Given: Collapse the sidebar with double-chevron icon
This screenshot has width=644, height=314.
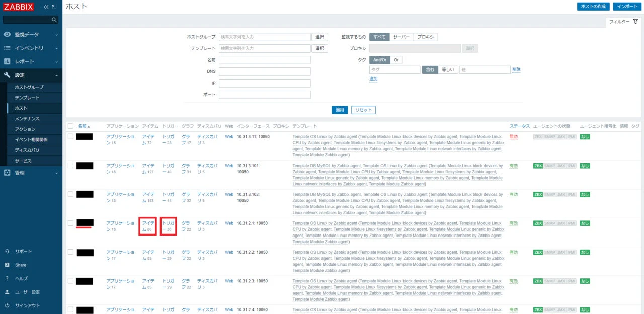Looking at the screenshot, I should 46,7.
